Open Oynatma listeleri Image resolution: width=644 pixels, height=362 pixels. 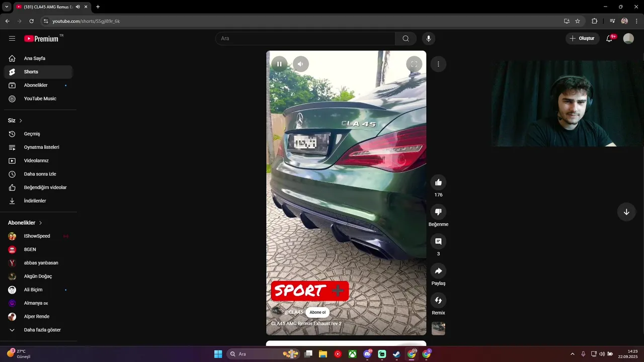tap(38, 147)
